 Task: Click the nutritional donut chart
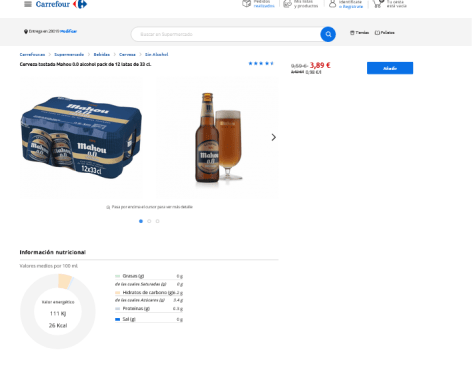(x=58, y=311)
